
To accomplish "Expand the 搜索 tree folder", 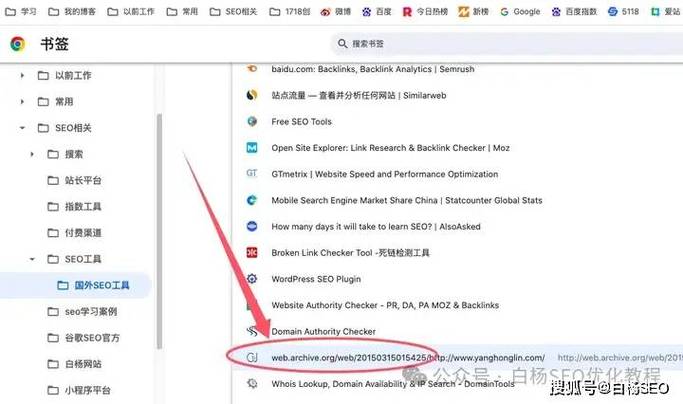I will [32, 154].
